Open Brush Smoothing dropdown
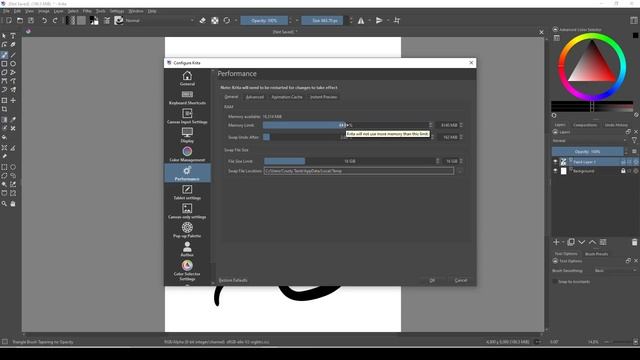This screenshot has width=640, height=360. click(x=615, y=271)
